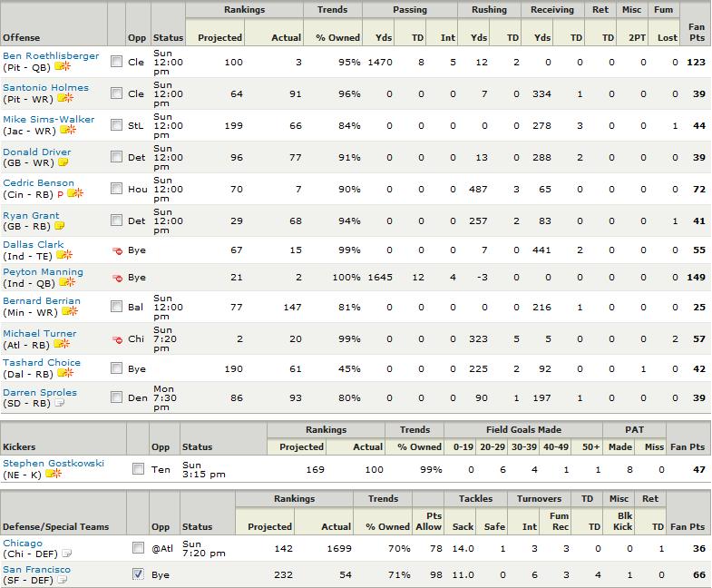The width and height of the screenshot is (712, 588).
Task: Open Peyton Manning's note icon
Action: (67, 282)
